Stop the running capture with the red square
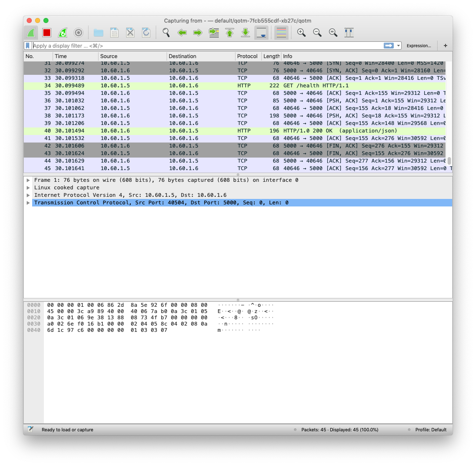The height and width of the screenshot is (466, 476). point(47,33)
